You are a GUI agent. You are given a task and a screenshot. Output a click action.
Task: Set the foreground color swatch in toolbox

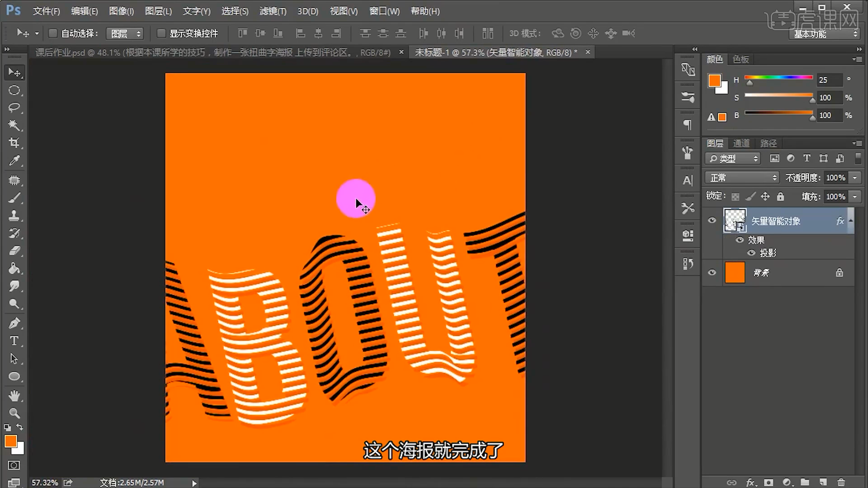11,441
